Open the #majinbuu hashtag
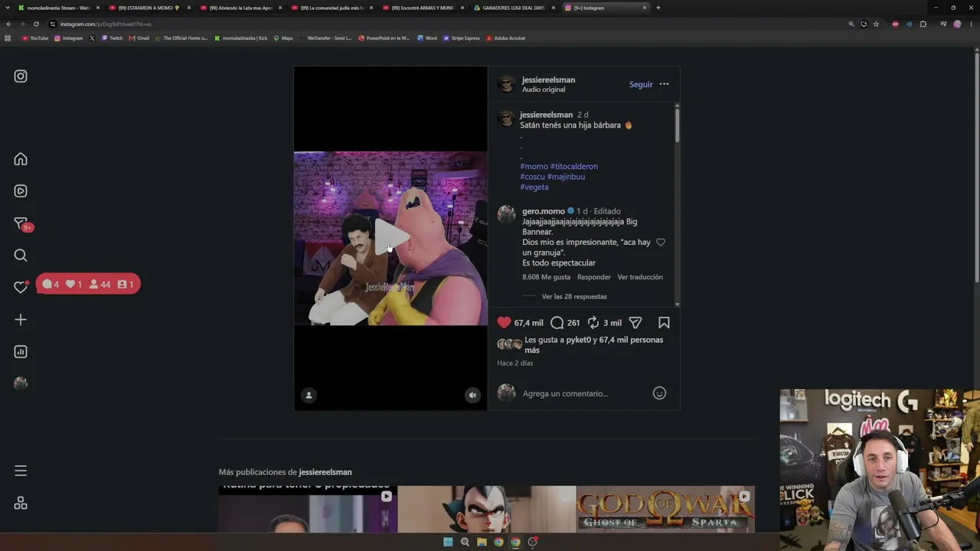 (566, 177)
